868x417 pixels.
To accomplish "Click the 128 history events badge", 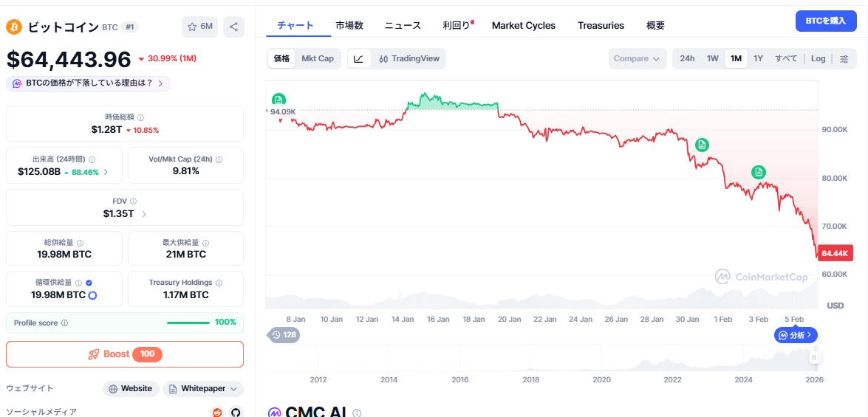I will [x=284, y=335].
